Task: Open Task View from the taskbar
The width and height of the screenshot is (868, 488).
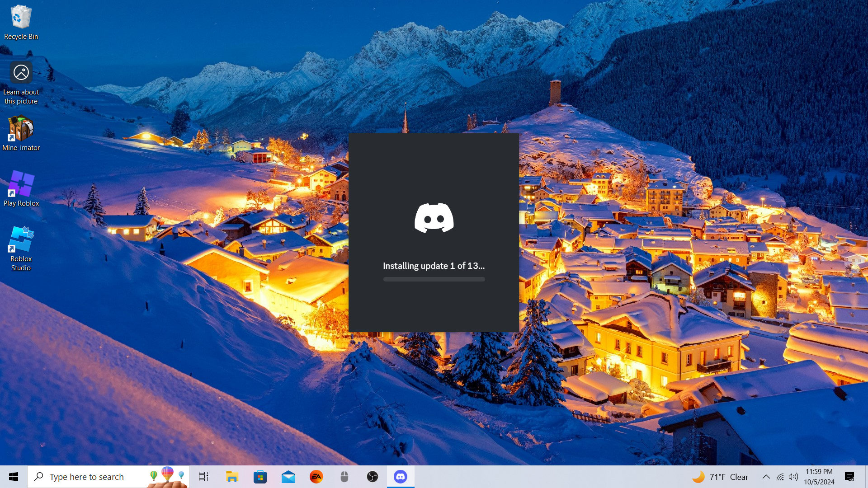Action: coord(203,477)
